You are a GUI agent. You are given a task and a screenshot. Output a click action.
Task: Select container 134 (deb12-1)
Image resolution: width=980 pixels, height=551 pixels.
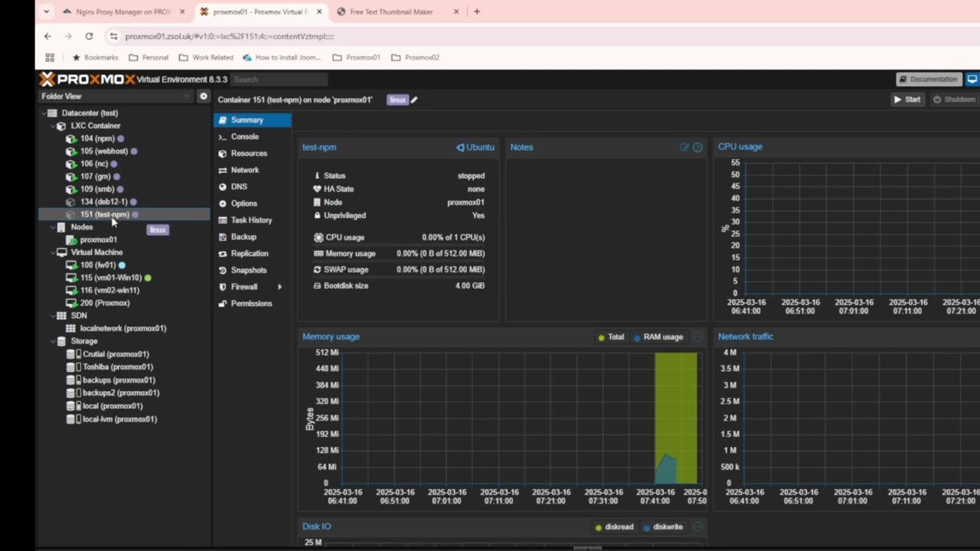pyautogui.click(x=103, y=202)
